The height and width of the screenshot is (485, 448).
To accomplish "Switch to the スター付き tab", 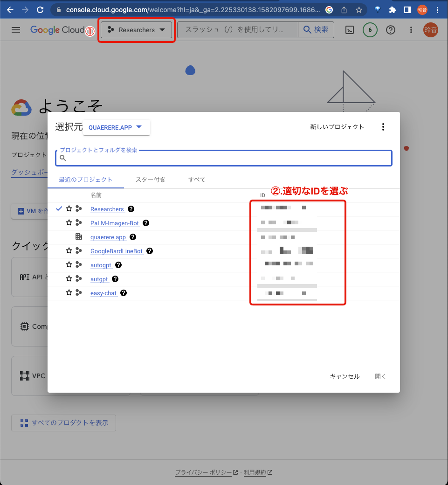I will (151, 180).
